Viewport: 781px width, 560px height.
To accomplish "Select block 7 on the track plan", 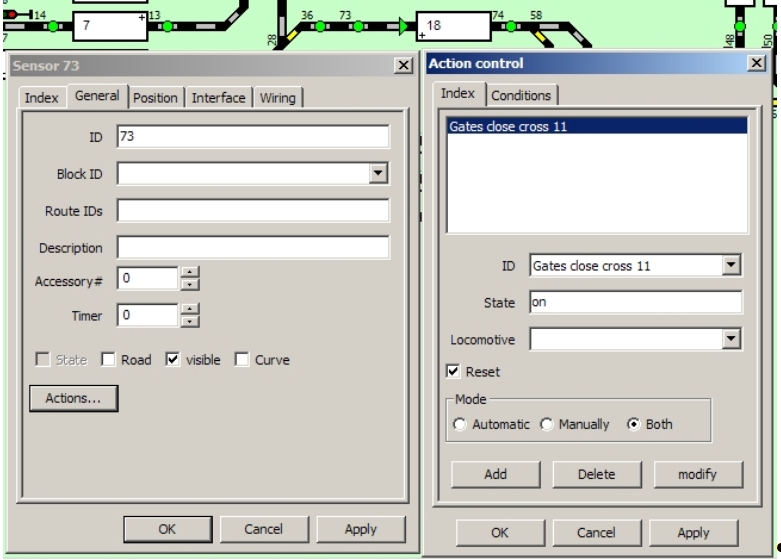I will (108, 27).
